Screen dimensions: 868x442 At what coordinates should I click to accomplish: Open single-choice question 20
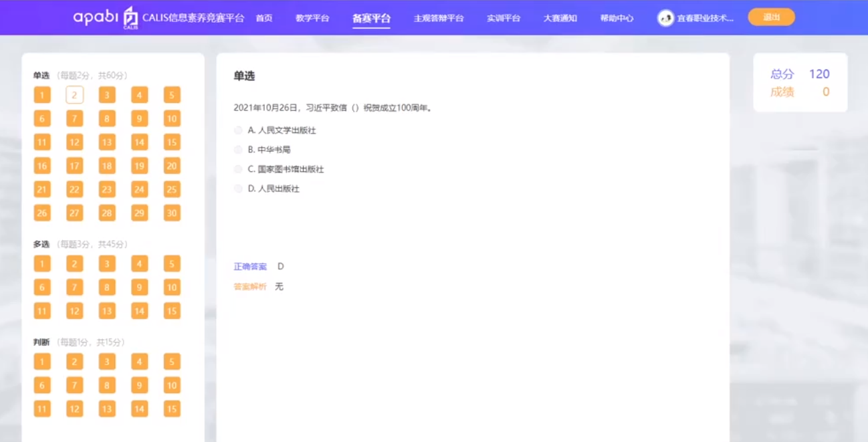pyautogui.click(x=172, y=166)
